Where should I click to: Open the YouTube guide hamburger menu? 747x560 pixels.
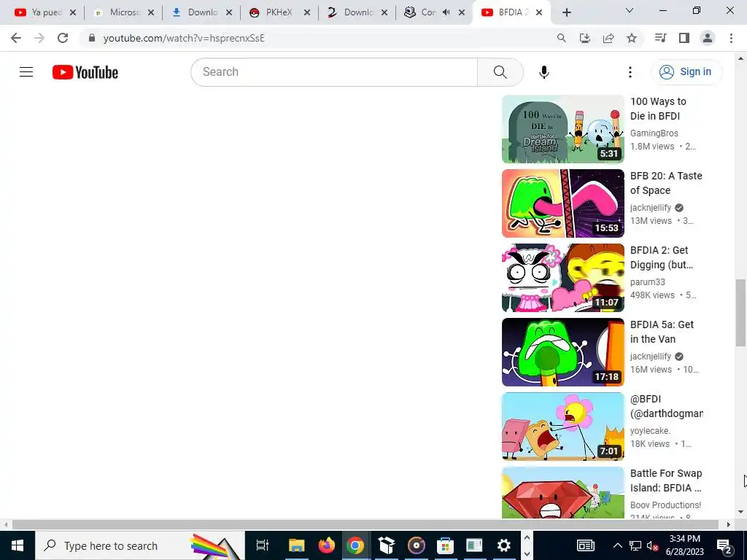[x=26, y=72]
